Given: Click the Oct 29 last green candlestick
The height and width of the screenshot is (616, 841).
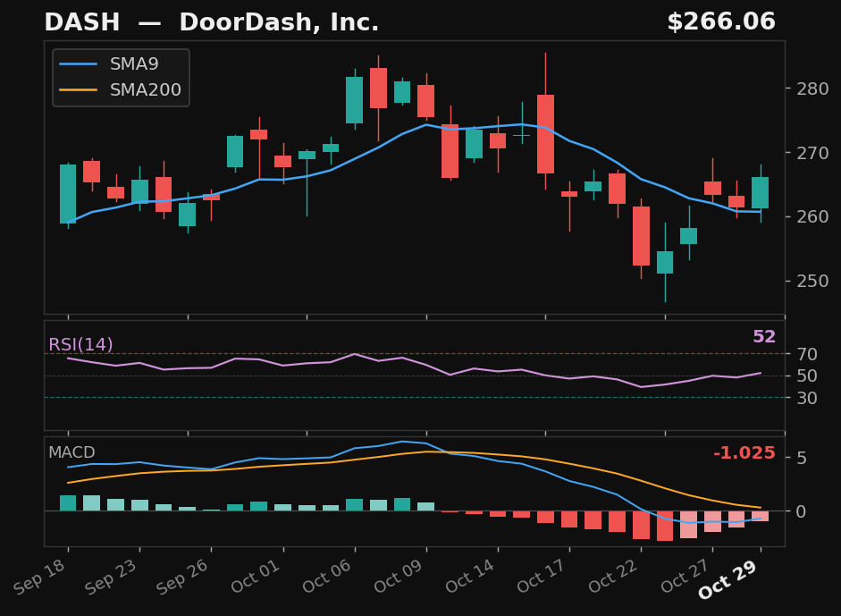Looking at the screenshot, I should [x=760, y=192].
